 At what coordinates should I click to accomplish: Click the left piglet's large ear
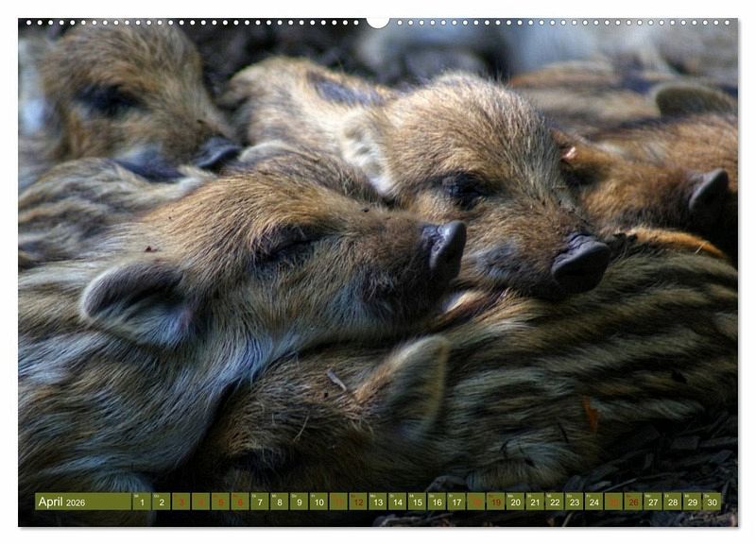pos(137,300)
